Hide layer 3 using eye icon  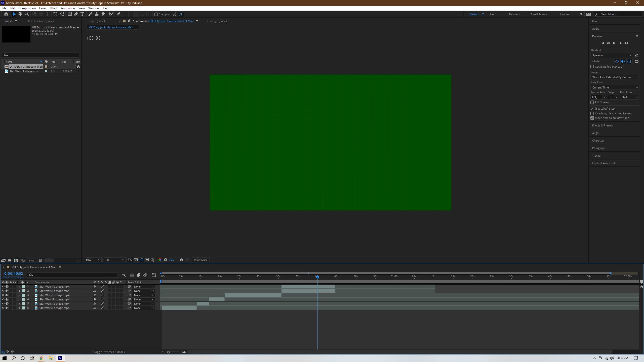click(3, 295)
